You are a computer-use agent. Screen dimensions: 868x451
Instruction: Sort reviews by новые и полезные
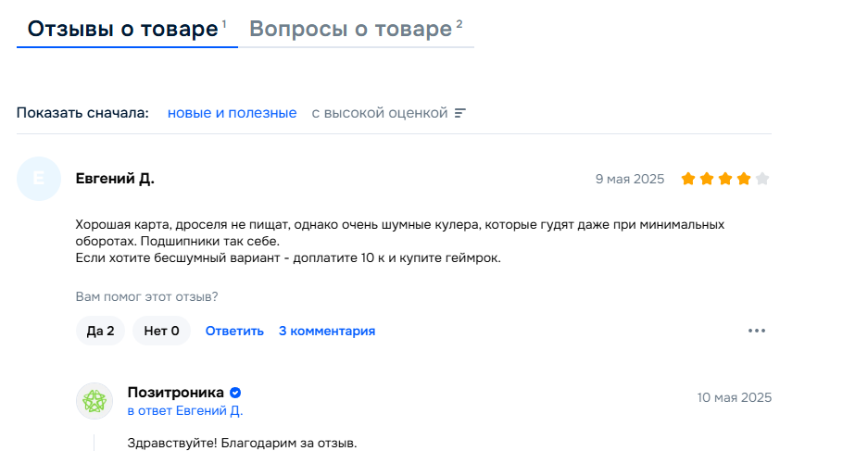point(232,113)
